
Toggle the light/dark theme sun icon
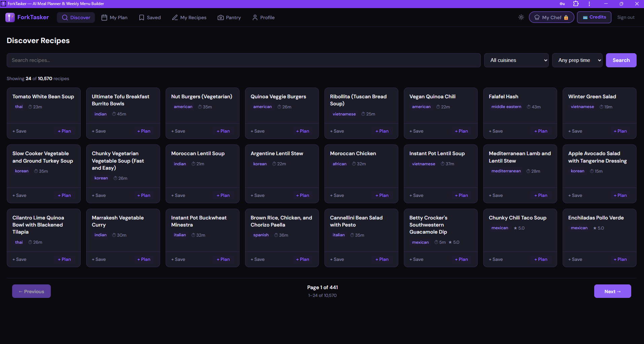click(521, 17)
